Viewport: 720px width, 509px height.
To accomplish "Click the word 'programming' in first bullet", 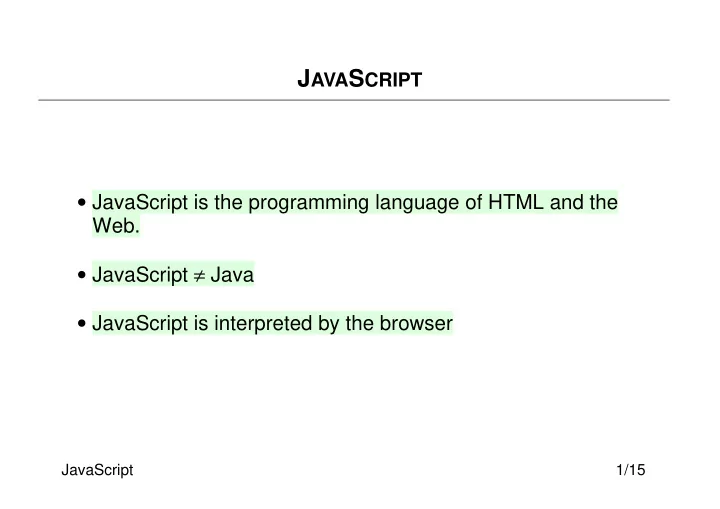I will tap(308, 203).
